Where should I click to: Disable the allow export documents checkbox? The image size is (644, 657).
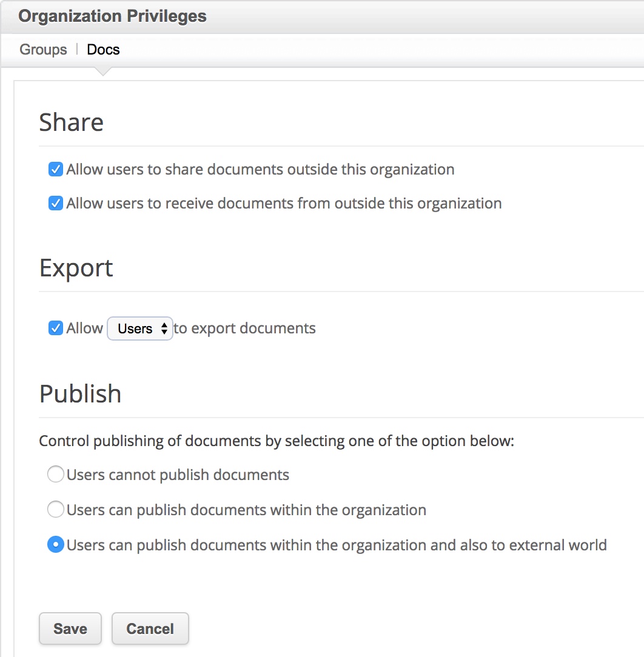pos(56,328)
